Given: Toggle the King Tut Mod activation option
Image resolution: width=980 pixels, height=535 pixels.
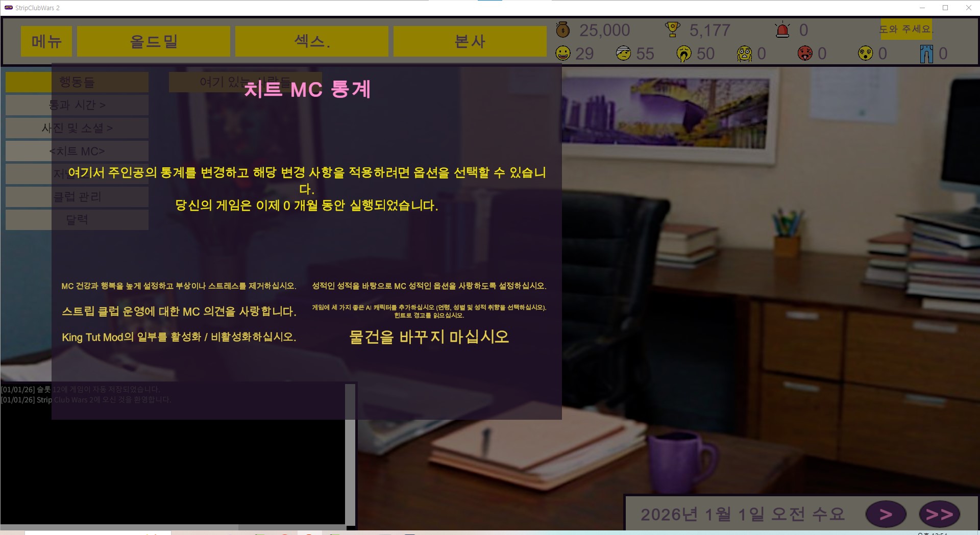Looking at the screenshot, I should coord(179,337).
